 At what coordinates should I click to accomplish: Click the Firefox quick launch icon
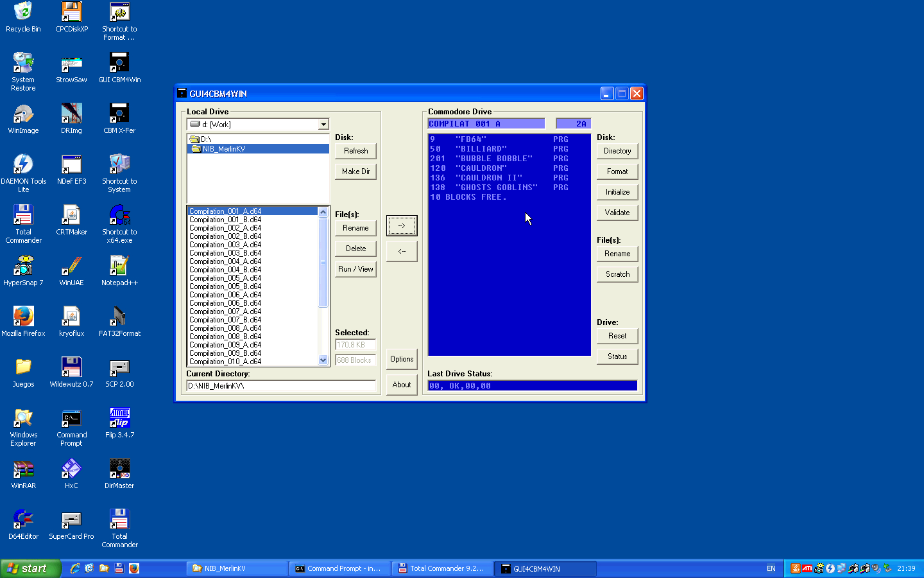134,568
